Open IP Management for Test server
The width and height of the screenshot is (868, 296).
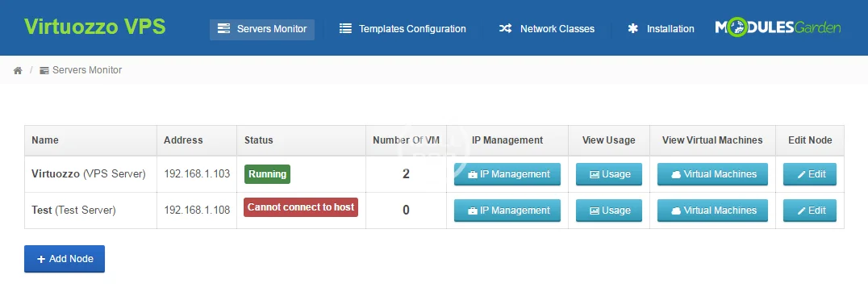point(507,211)
